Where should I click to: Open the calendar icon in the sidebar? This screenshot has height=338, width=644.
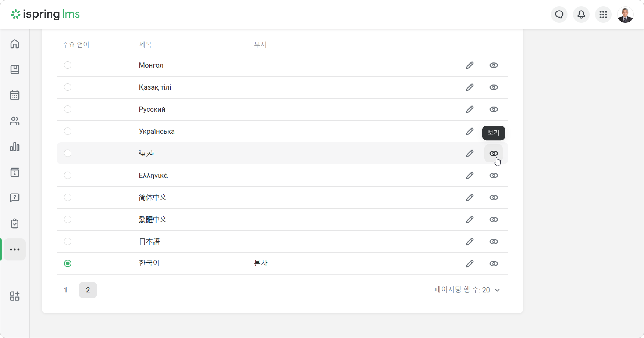pyautogui.click(x=15, y=95)
